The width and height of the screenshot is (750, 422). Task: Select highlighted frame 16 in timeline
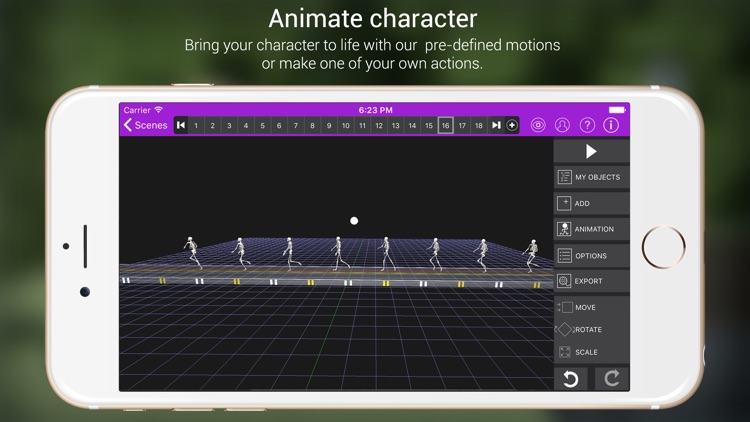[x=445, y=125]
